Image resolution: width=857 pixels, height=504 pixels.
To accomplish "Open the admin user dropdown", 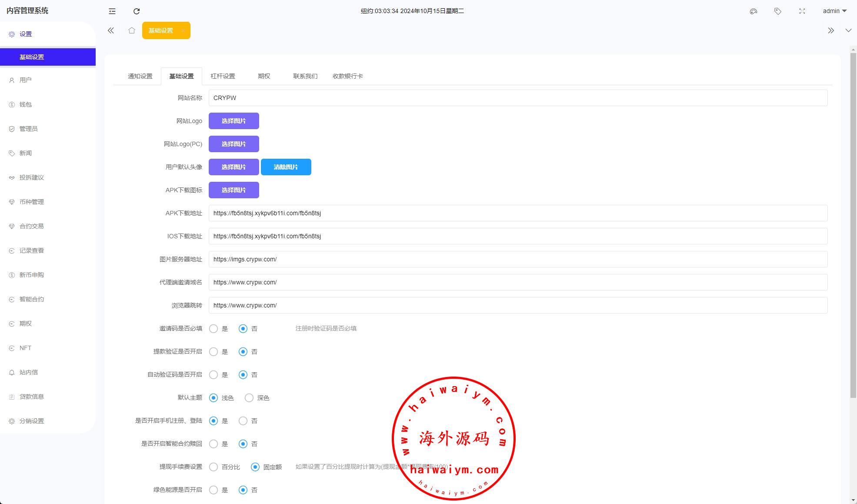I will [834, 11].
